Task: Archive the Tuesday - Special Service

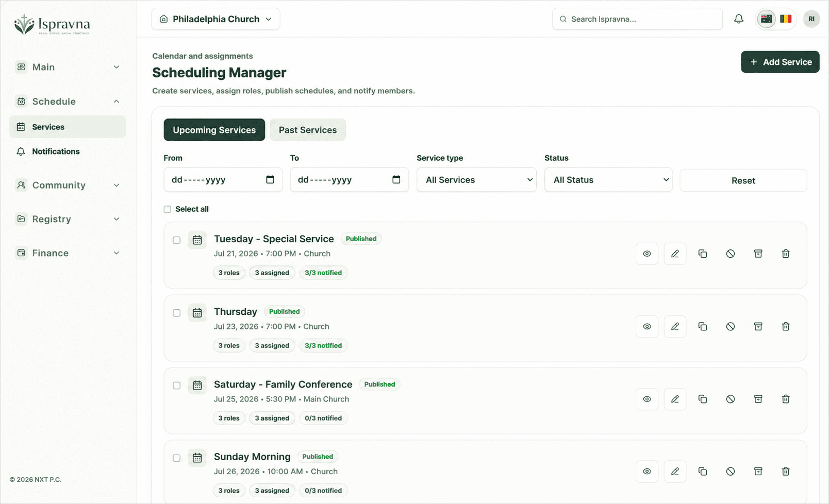Action: [x=758, y=254]
